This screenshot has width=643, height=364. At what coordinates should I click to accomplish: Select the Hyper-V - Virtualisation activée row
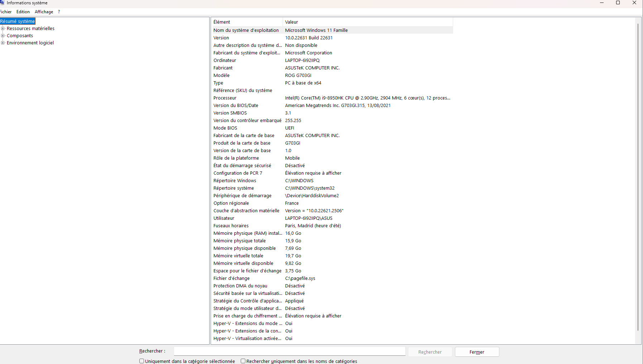pos(332,338)
